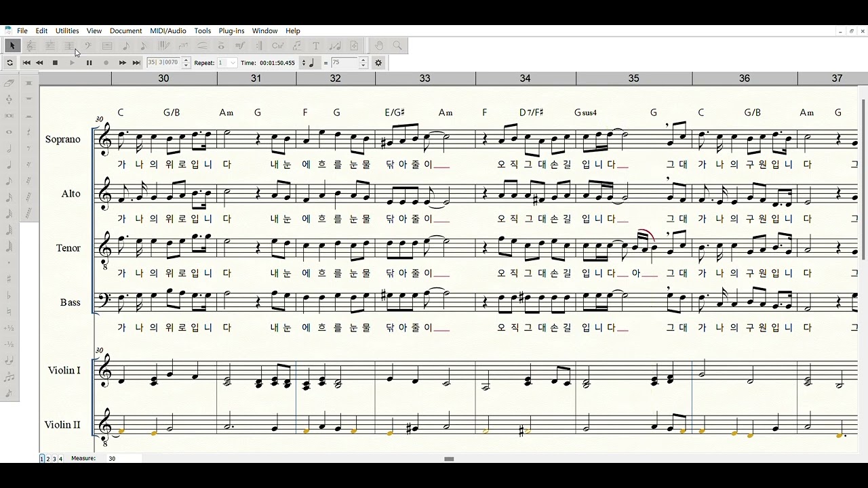Image resolution: width=868 pixels, height=488 pixels.
Task: Select the Resize notes tool
Action: click(334, 45)
